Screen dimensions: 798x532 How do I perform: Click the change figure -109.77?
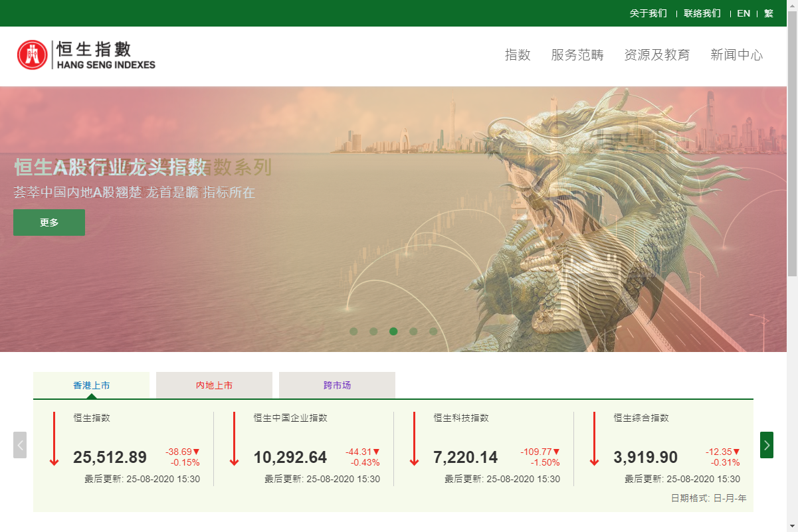click(536, 452)
